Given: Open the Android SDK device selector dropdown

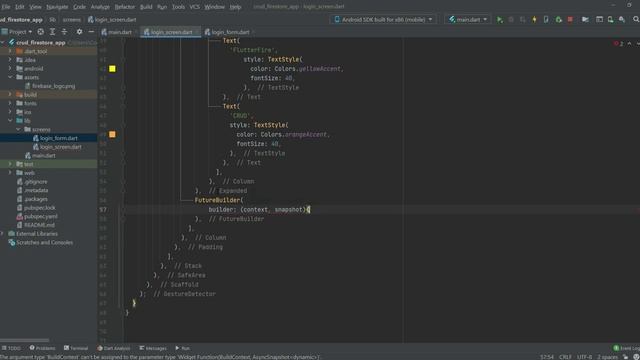Looking at the screenshot, I should 383,20.
